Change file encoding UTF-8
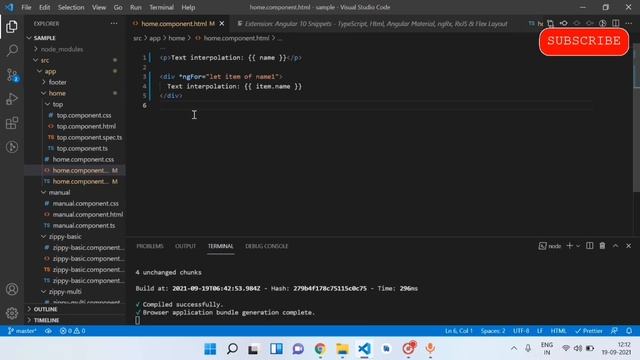 (x=521, y=331)
